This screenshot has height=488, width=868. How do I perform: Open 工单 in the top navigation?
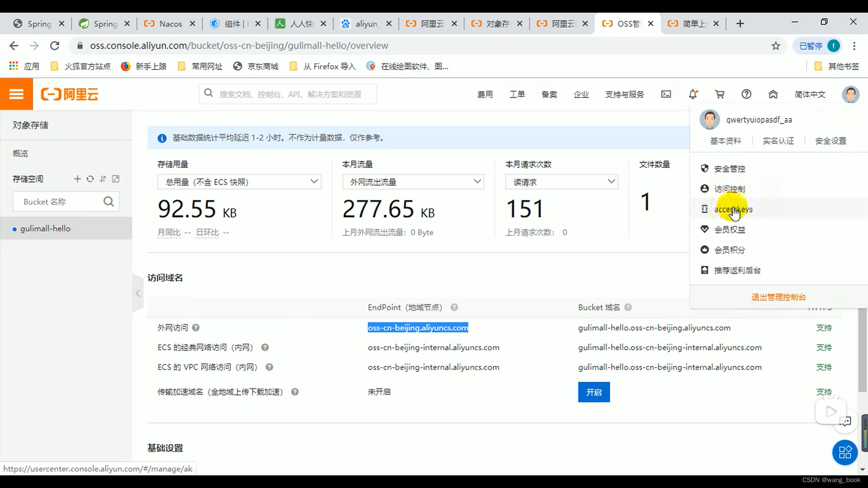(517, 94)
